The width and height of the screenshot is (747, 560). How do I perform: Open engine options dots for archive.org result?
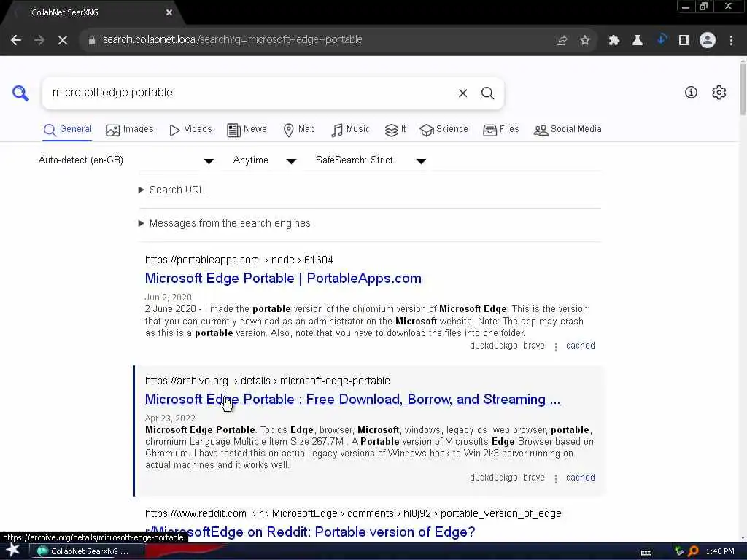[x=555, y=478]
